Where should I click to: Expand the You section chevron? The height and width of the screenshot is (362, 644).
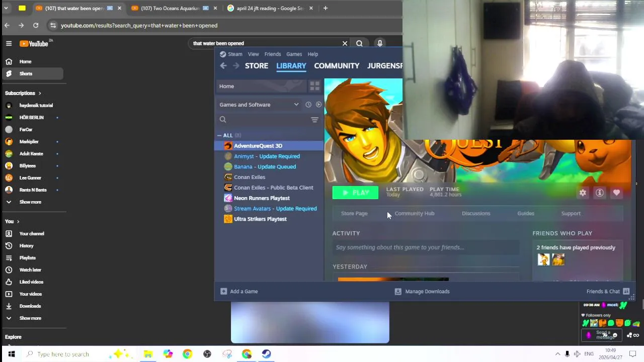click(x=18, y=221)
